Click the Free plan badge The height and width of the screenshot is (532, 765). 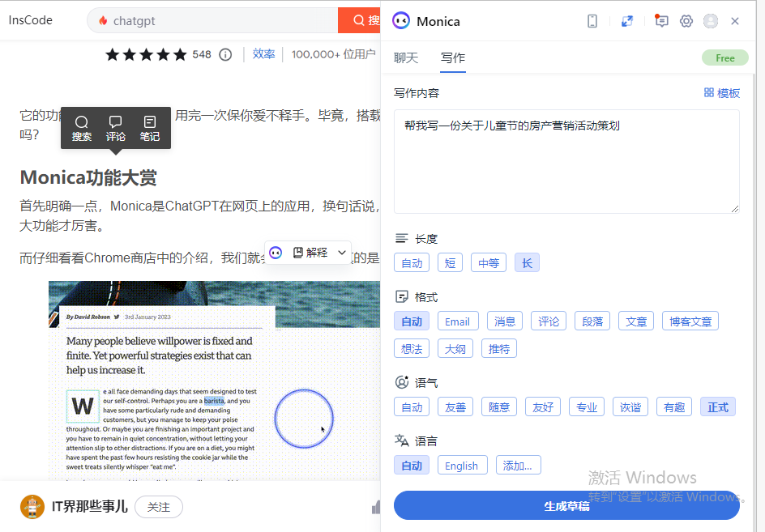[725, 58]
